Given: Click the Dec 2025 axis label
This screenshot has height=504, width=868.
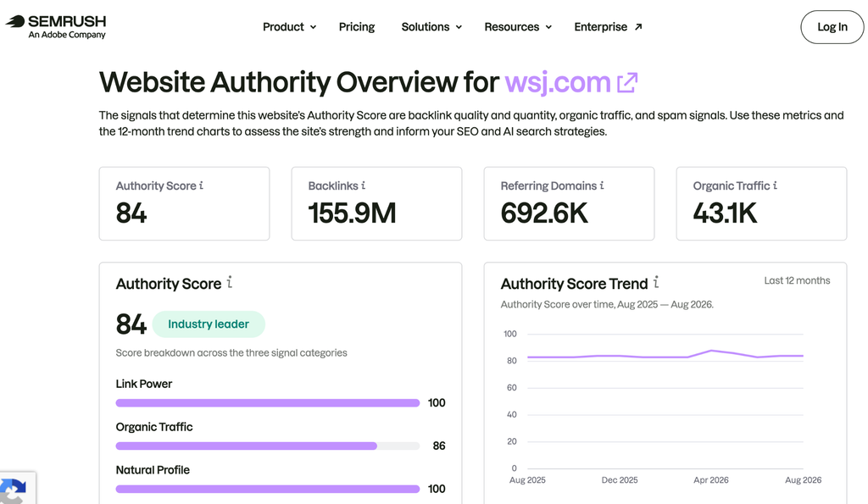Looking at the screenshot, I should (620, 480).
